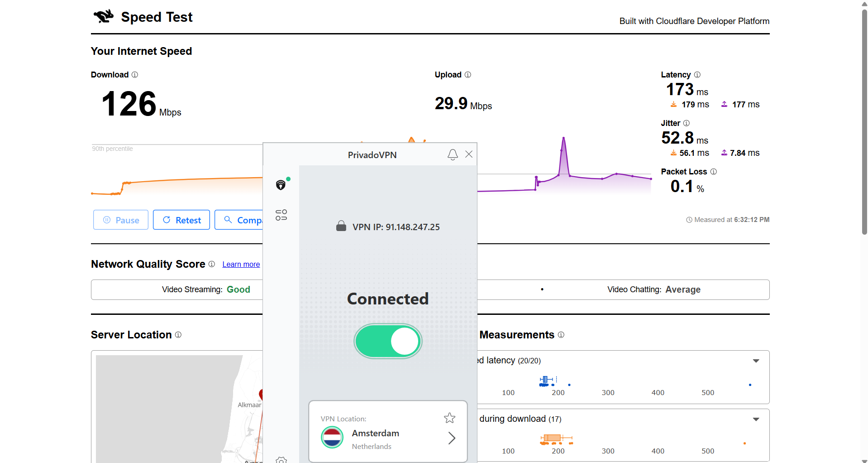Click the VPN IP 91.148.247.25 text
This screenshot has width=868, height=463.
coord(396,227)
